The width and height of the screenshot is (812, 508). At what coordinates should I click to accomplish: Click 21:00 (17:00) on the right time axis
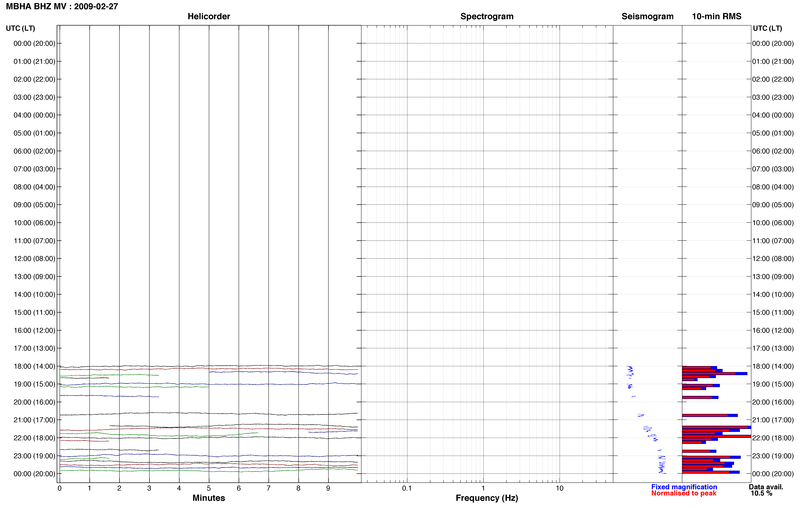pos(773,420)
